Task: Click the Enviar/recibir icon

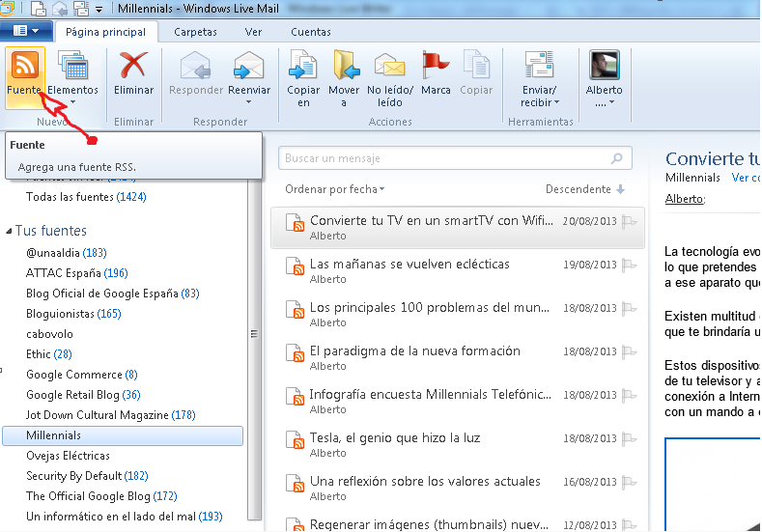Action: pyautogui.click(x=540, y=65)
